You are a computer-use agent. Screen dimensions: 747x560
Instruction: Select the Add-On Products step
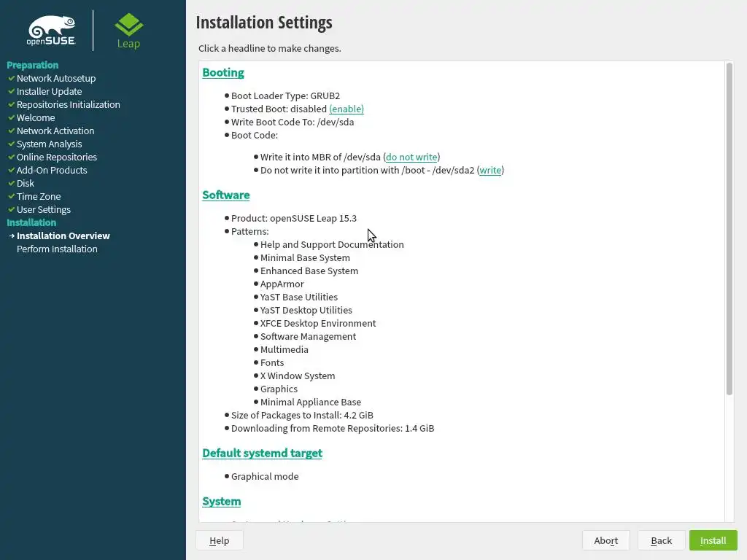point(52,170)
